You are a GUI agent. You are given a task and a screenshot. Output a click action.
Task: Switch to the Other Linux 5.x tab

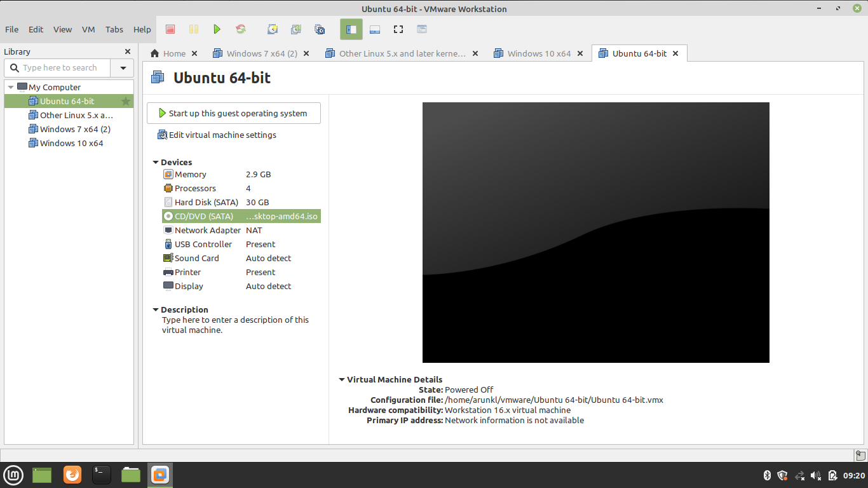point(396,53)
